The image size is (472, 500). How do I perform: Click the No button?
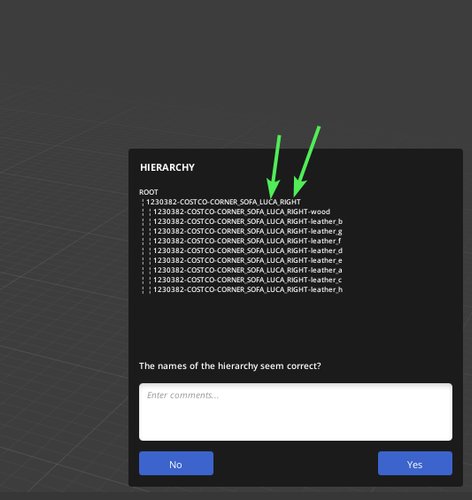[x=176, y=463]
